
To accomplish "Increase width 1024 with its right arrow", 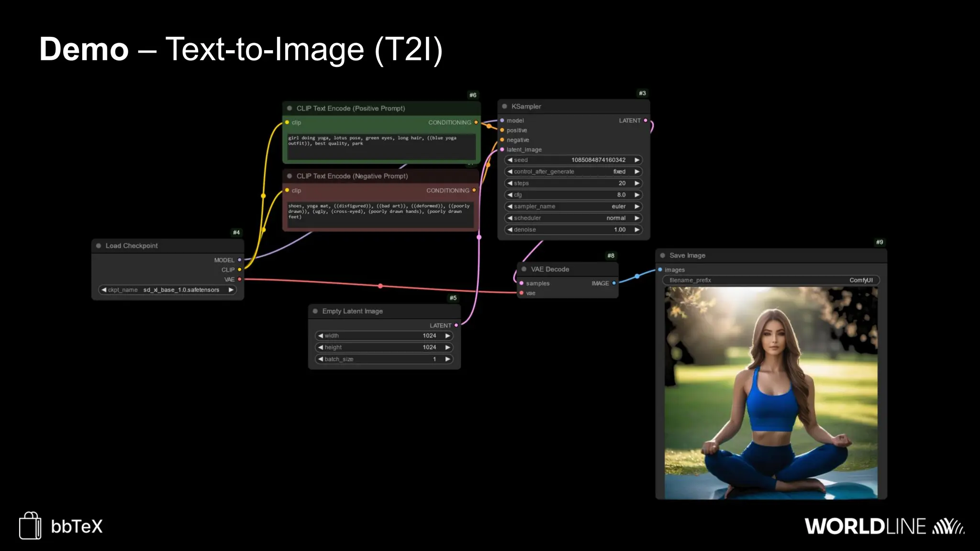I will tap(447, 336).
